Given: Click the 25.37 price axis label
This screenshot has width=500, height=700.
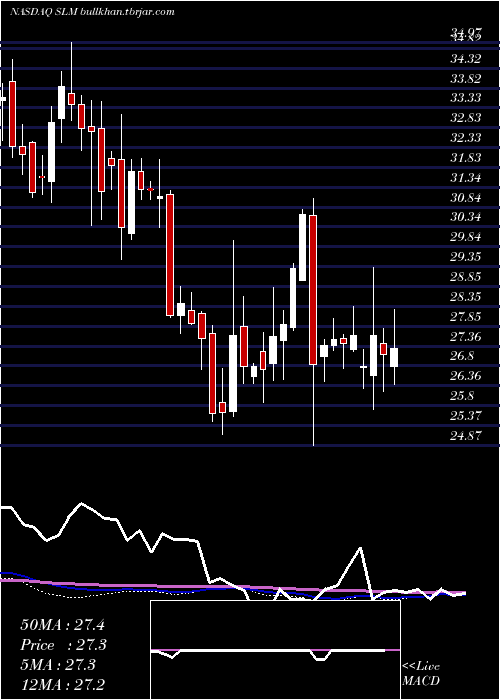Looking at the screenshot, I should 466,416.
